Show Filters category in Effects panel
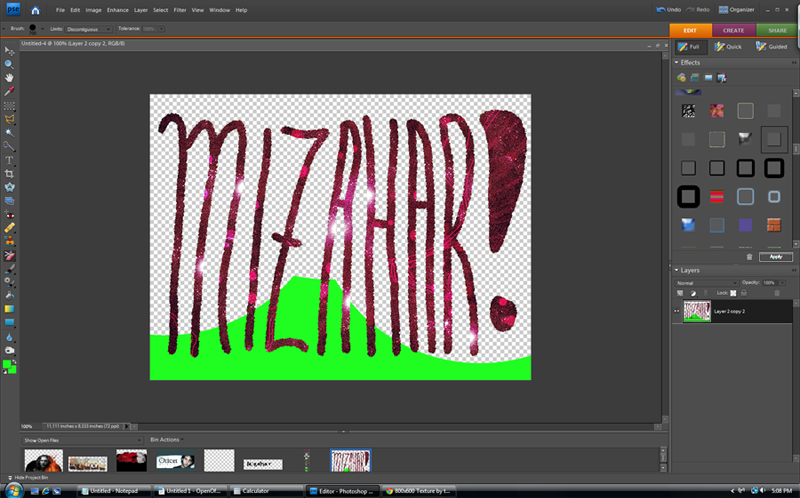The image size is (800, 498). click(x=681, y=78)
